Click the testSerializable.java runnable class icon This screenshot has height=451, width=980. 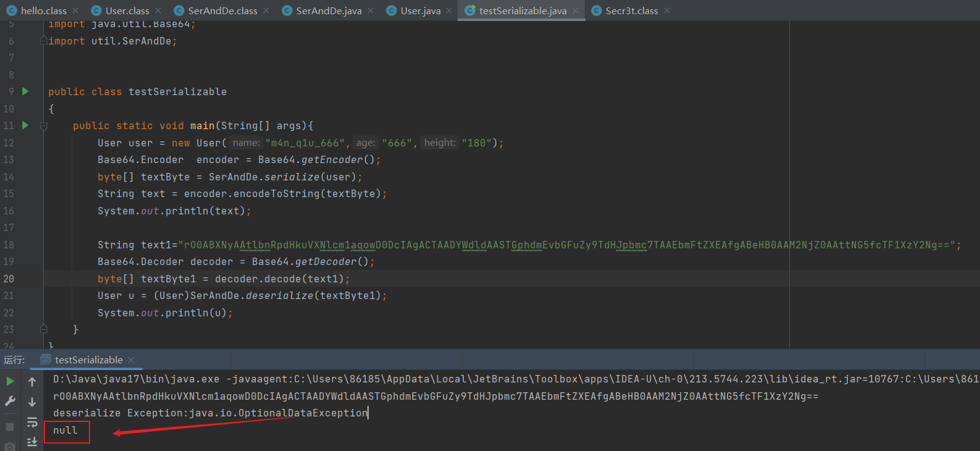[470, 11]
